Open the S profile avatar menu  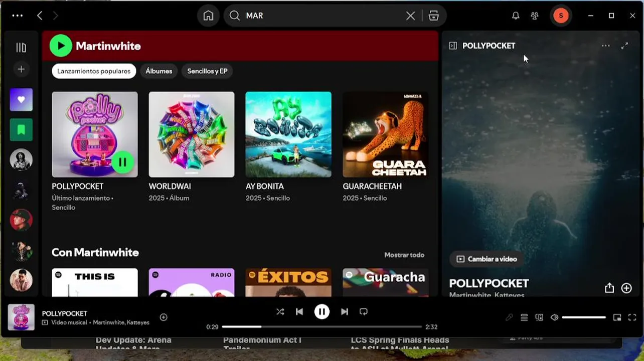point(561,16)
